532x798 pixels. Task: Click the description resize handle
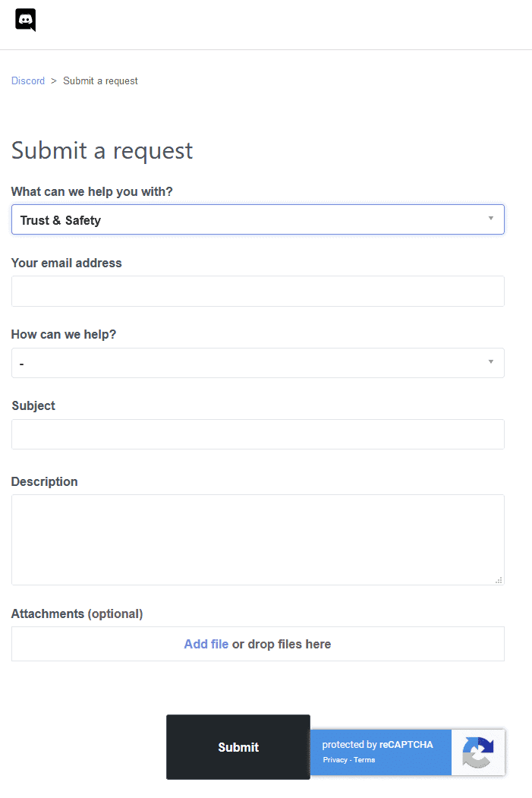pyautogui.click(x=499, y=580)
